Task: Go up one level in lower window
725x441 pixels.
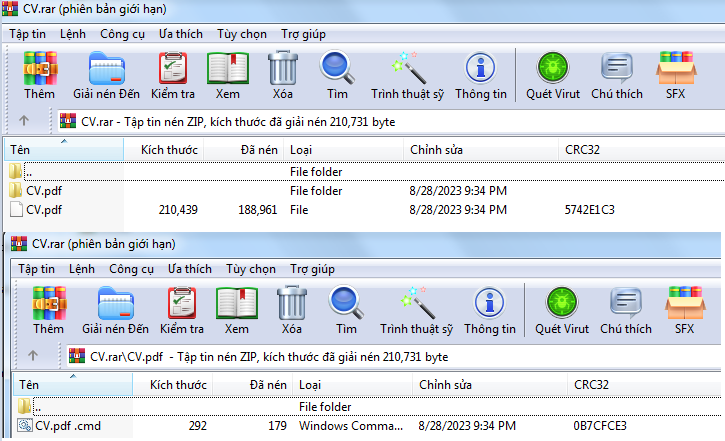Action: click(x=33, y=355)
